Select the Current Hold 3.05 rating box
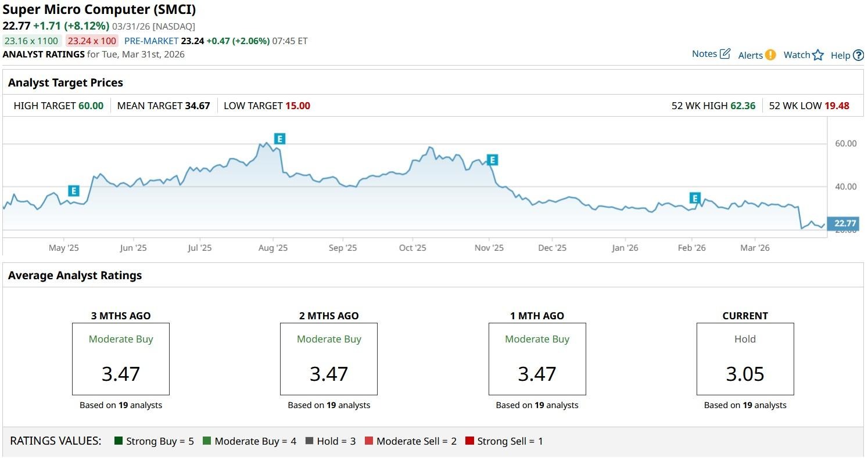868x458 pixels. (745, 359)
